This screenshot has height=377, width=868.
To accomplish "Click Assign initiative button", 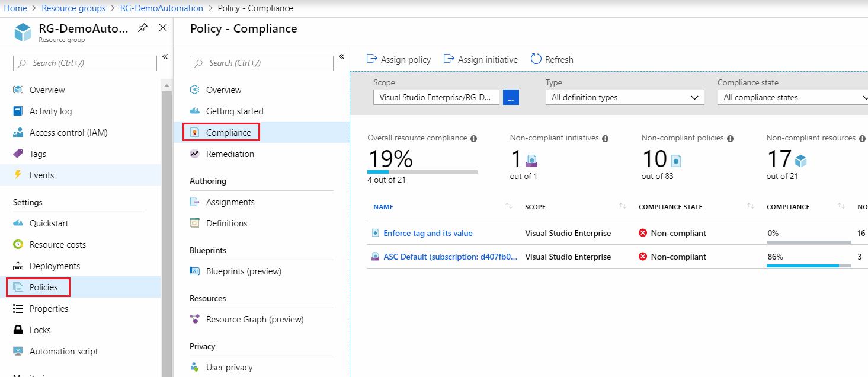I will tap(481, 59).
